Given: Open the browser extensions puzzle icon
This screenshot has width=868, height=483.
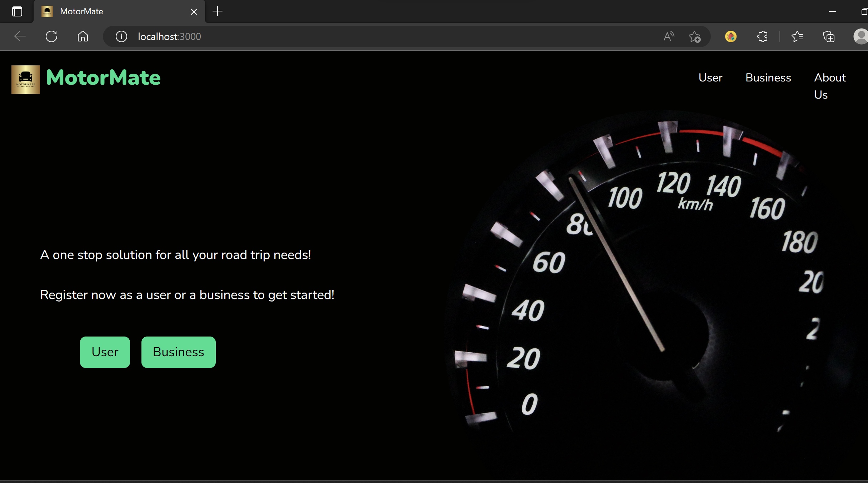Looking at the screenshot, I should point(762,36).
